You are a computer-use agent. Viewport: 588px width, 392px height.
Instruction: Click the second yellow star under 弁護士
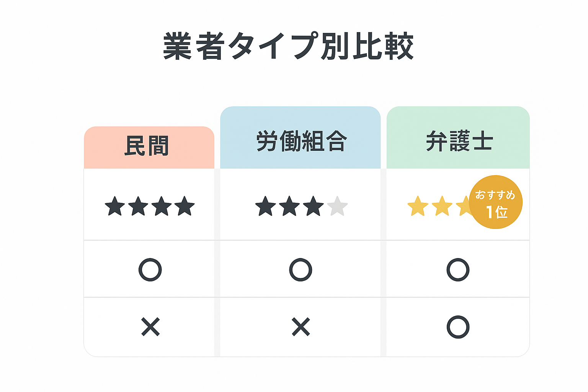(442, 206)
